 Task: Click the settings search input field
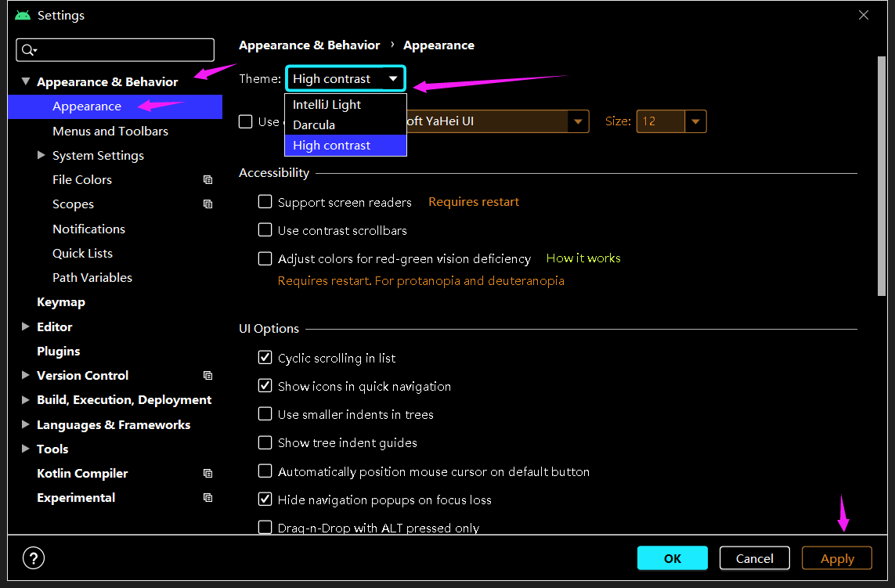click(x=115, y=50)
